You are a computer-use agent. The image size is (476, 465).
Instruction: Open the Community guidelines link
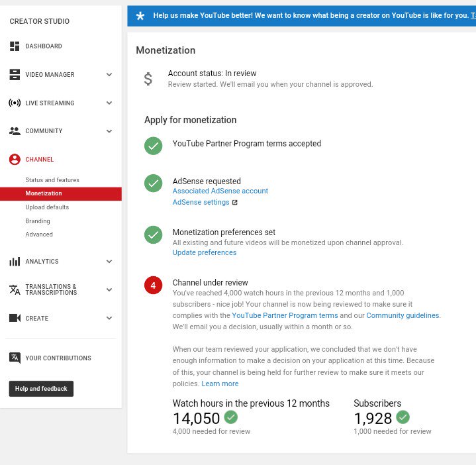(x=403, y=315)
